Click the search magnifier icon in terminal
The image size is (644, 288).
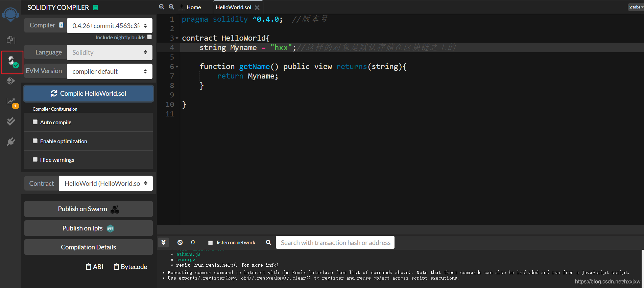(x=268, y=242)
